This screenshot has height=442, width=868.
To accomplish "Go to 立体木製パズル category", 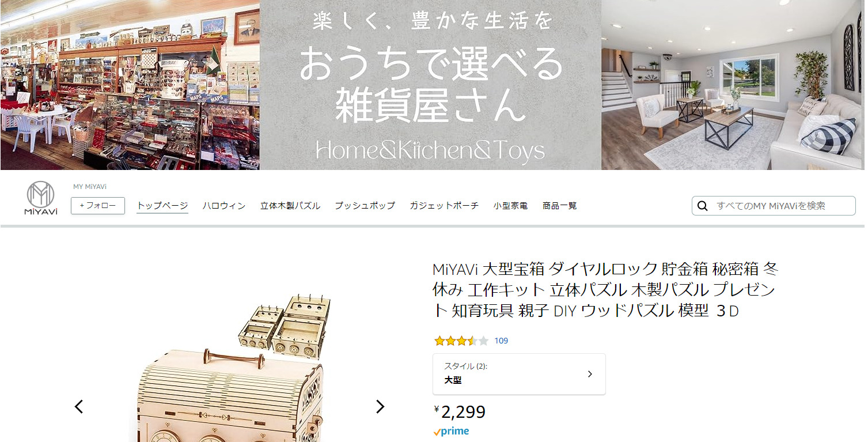I will coord(290,206).
